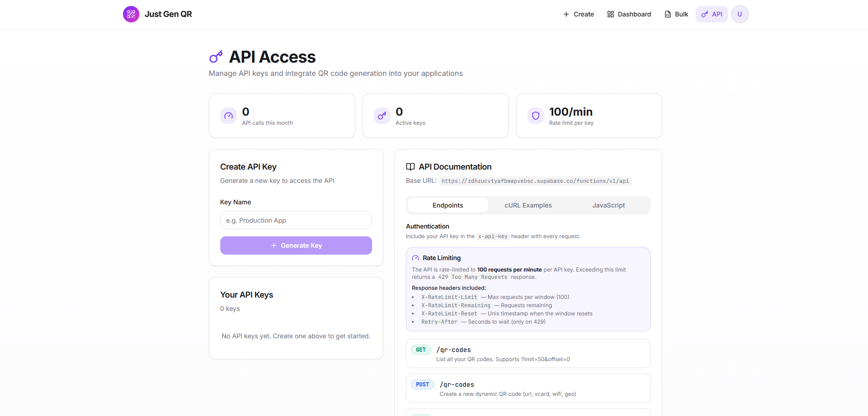
Task: Click the 'Active keys' label
Action: point(410,123)
